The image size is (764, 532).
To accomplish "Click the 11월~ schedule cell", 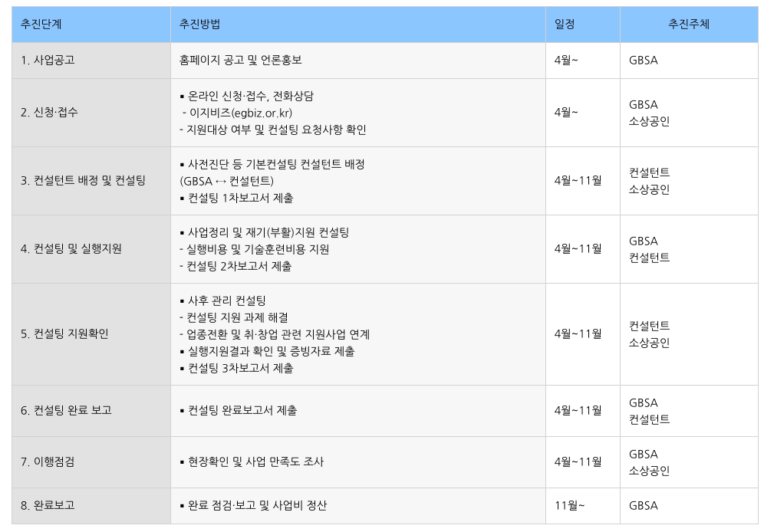I will 583,506.
